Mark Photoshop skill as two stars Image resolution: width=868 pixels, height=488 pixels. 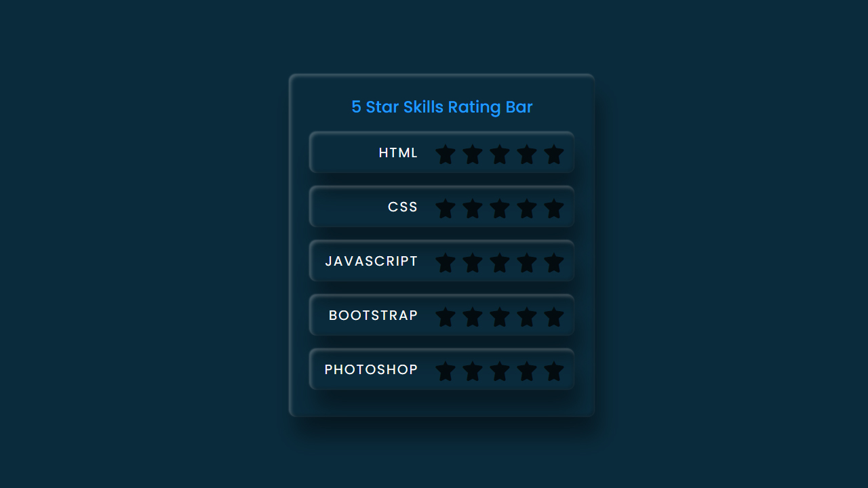click(x=473, y=371)
